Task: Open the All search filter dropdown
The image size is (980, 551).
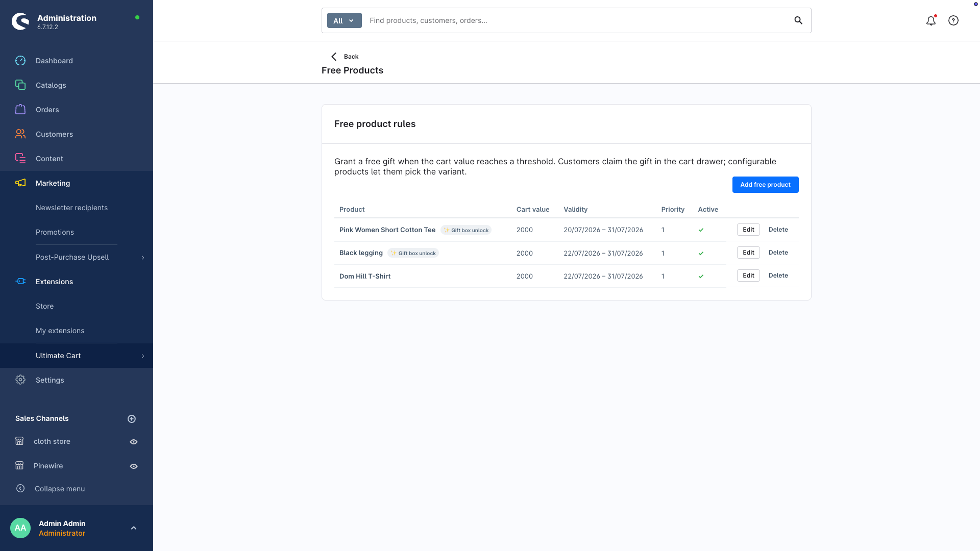Action: coord(345,20)
